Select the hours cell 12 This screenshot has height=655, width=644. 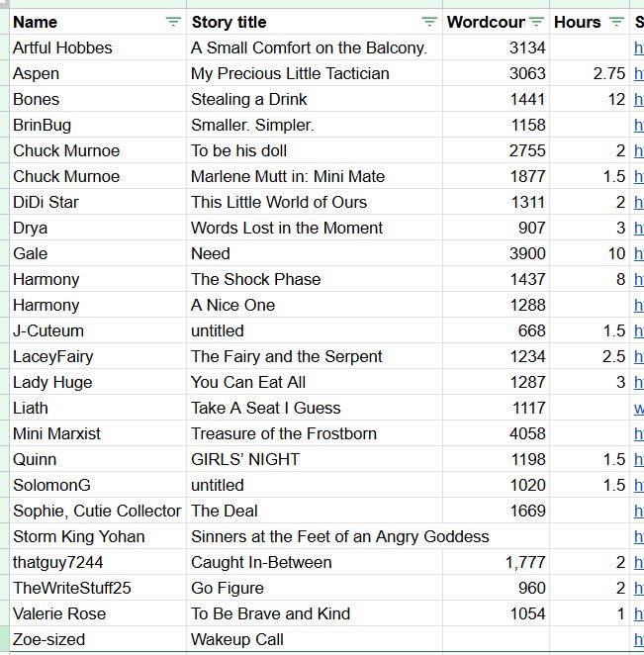590,99
